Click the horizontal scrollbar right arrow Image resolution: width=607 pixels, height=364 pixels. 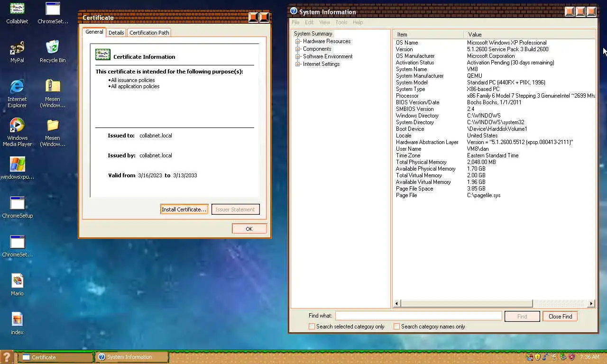coord(591,303)
